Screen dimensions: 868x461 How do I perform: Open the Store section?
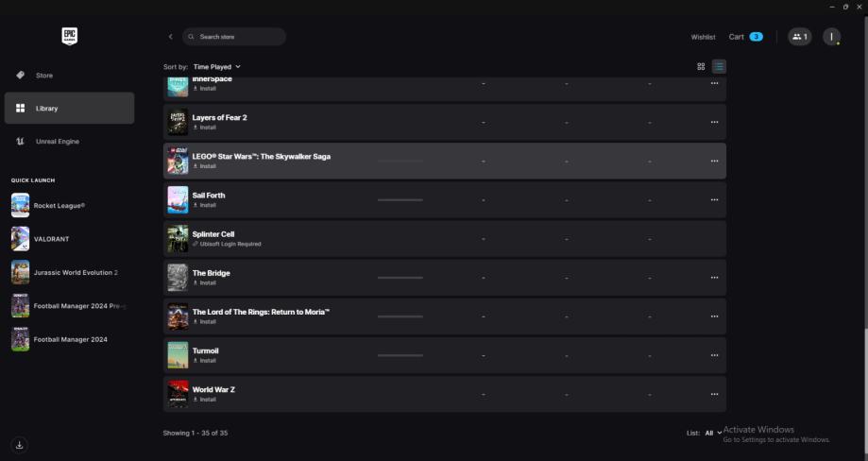[x=44, y=76]
